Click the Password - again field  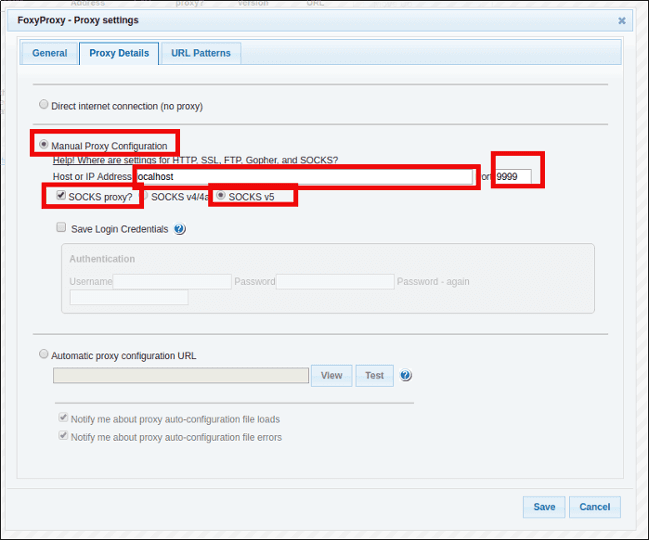(x=129, y=297)
